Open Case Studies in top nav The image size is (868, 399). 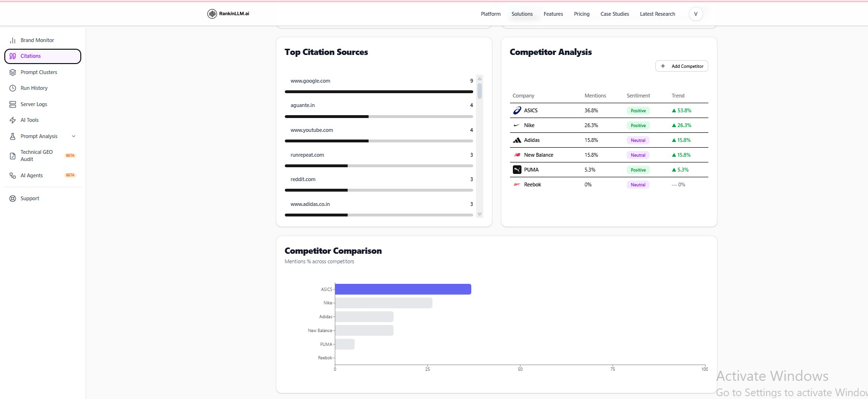pos(615,14)
